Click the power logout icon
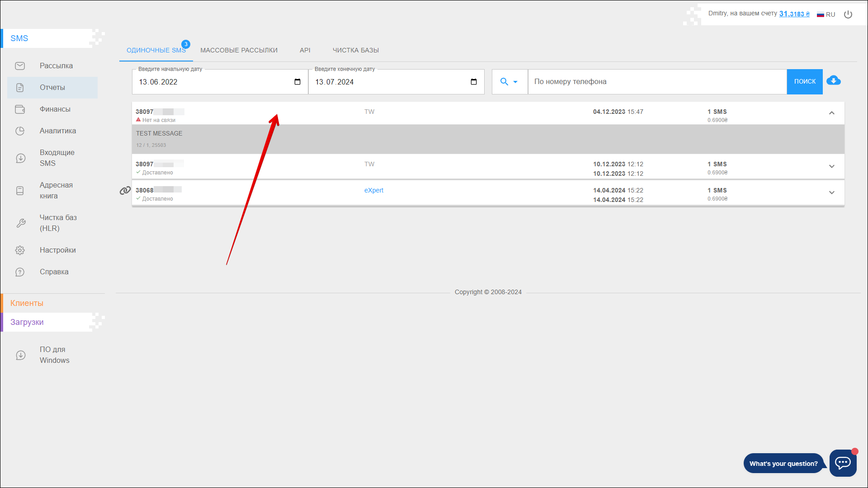Viewport: 868px width, 488px height. (848, 14)
